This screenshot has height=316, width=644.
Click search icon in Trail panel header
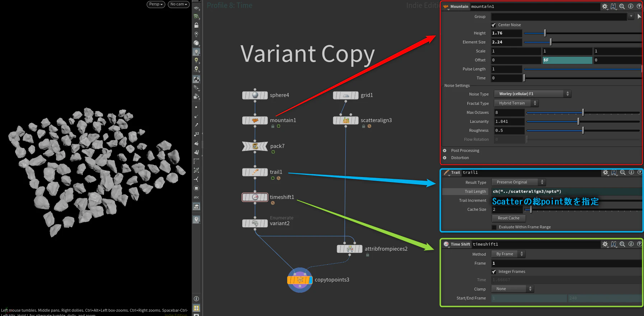click(623, 172)
